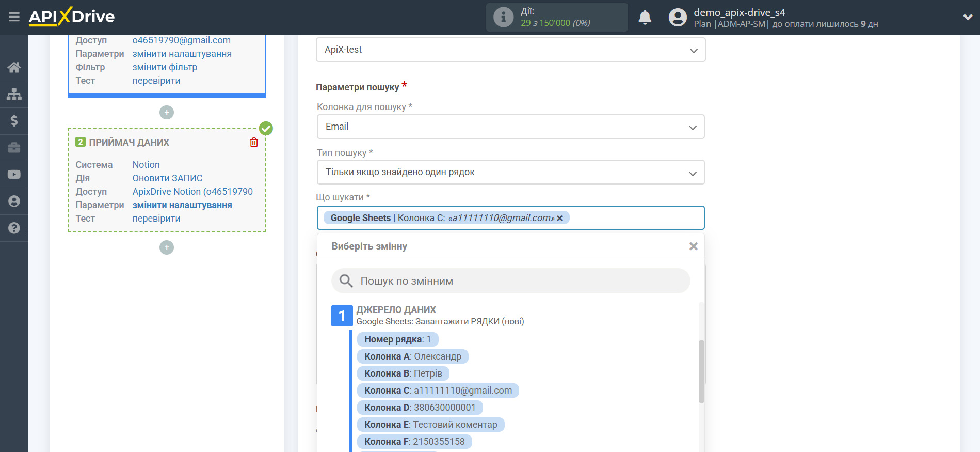
Task: Close the variable selection panel
Action: [694, 246]
